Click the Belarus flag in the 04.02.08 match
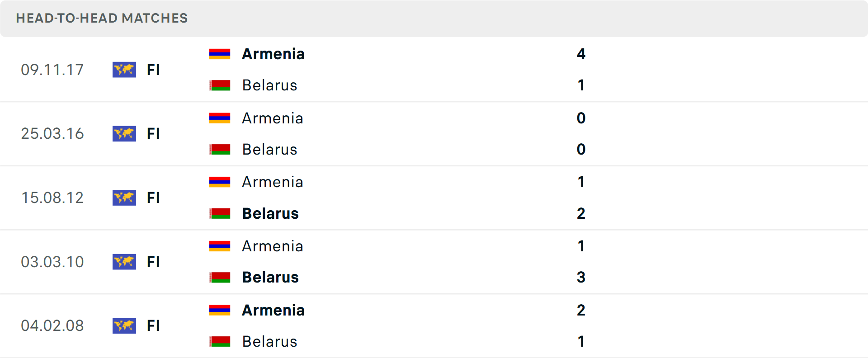 (220, 342)
